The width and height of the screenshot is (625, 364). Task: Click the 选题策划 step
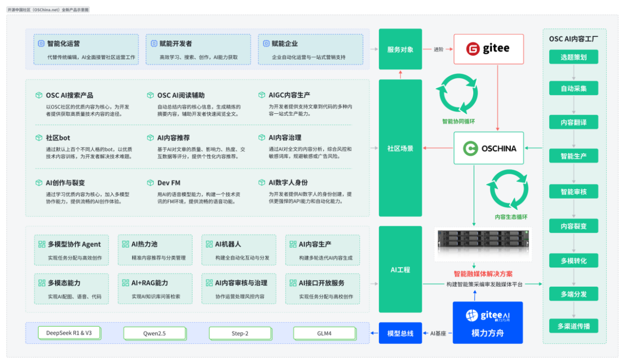tap(573, 57)
